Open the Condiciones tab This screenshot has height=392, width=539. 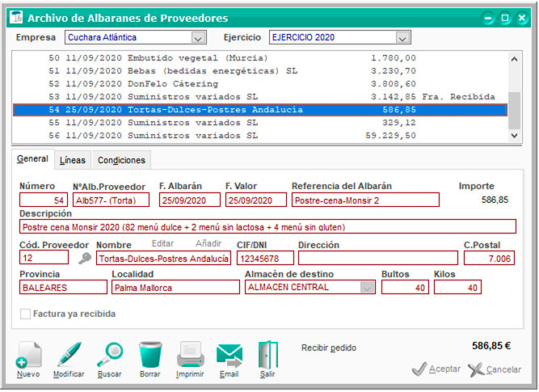[121, 160]
